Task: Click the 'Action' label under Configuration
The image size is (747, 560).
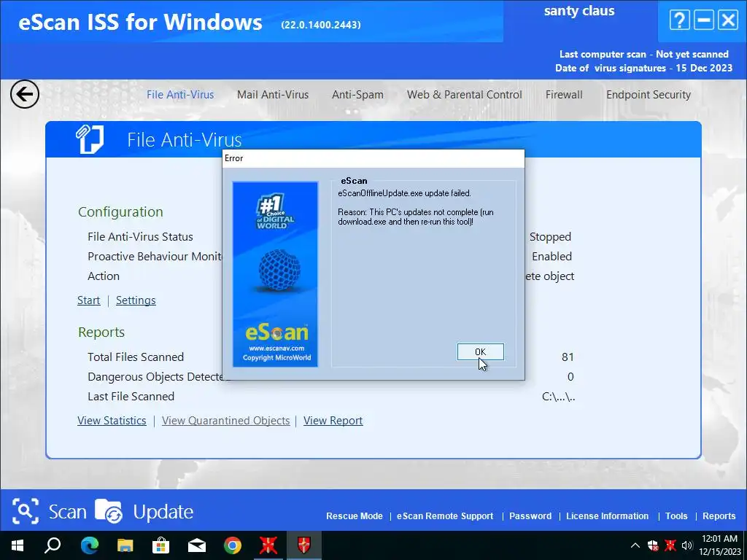Action: click(104, 276)
